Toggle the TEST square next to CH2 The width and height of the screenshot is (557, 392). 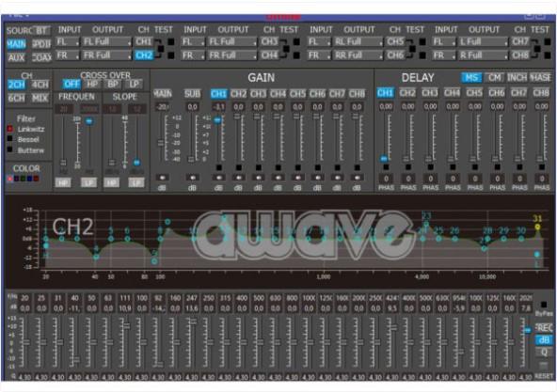coord(171,55)
